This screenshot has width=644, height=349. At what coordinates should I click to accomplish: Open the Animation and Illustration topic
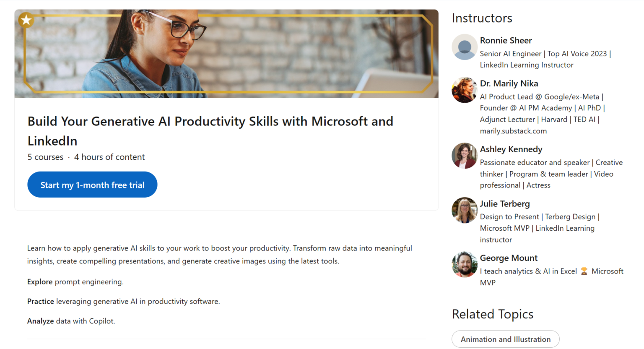click(x=505, y=339)
